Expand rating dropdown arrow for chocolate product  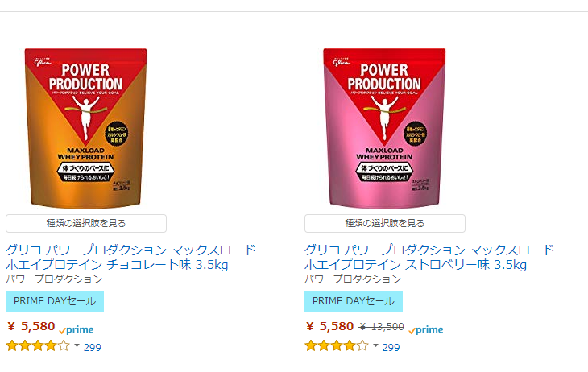click(77, 345)
